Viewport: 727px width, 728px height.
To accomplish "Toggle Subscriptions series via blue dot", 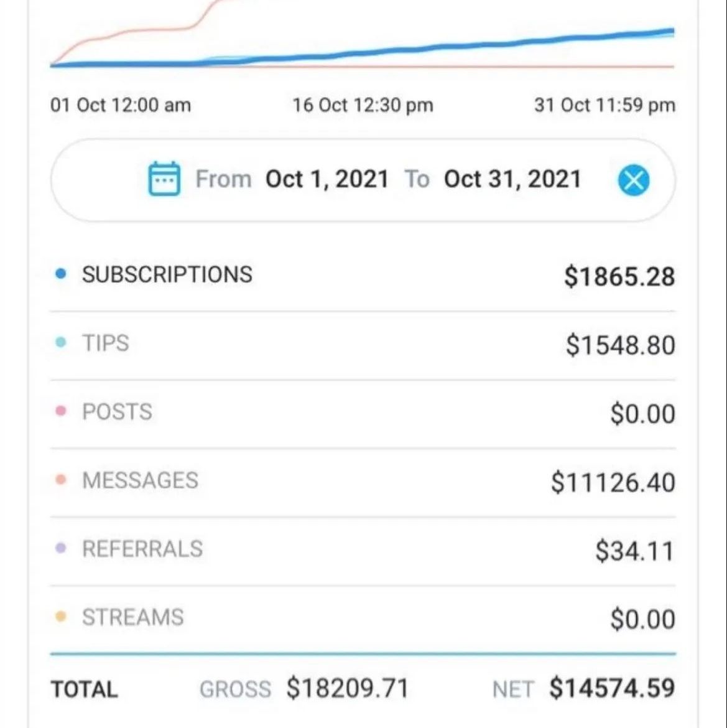I will 61,274.
